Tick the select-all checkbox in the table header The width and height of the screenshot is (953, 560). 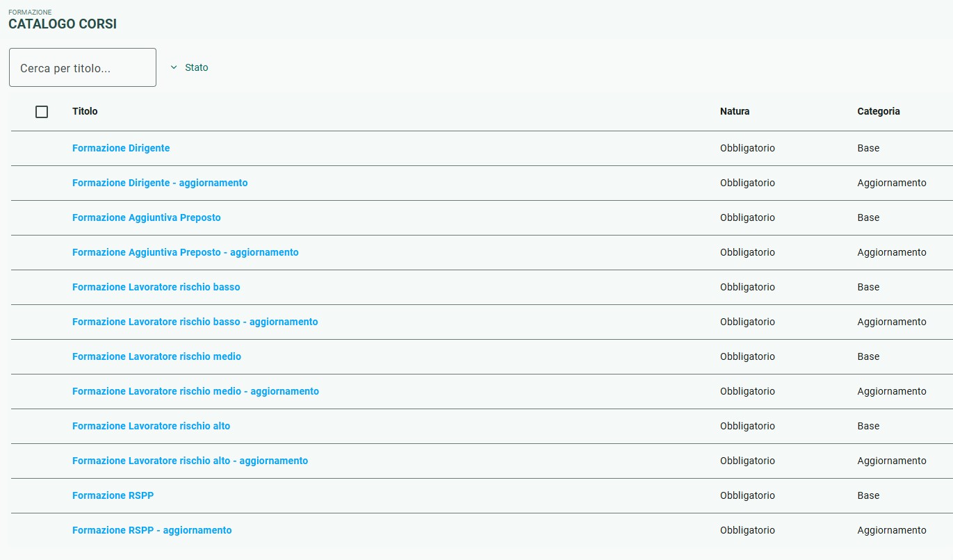42,112
